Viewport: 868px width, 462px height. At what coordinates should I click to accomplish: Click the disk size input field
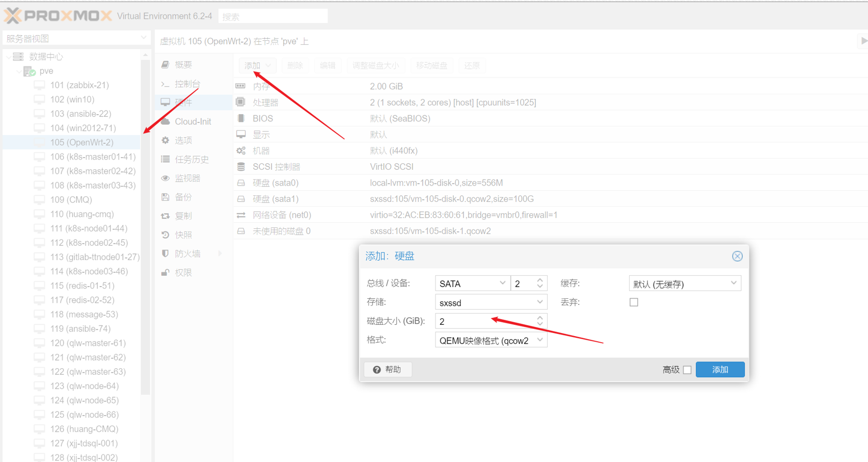484,321
